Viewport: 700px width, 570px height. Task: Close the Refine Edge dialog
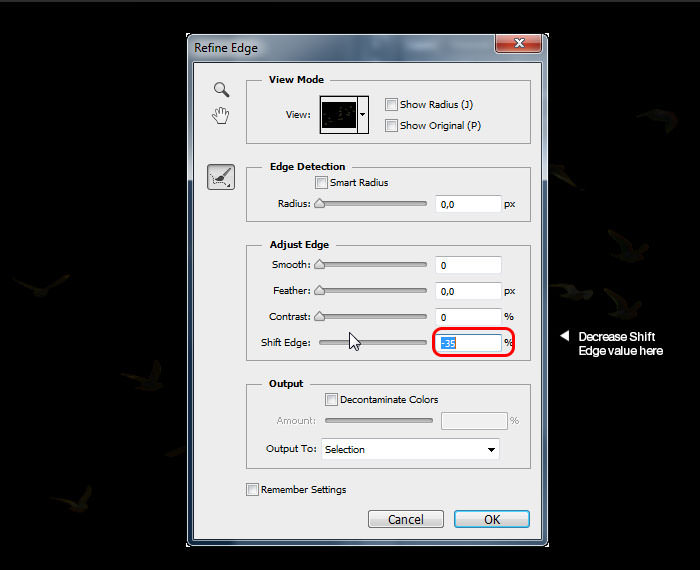(x=518, y=43)
